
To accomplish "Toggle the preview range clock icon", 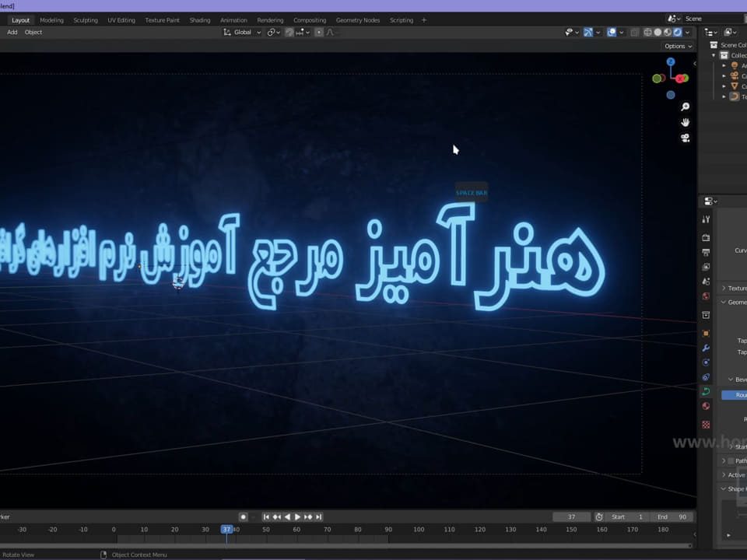I will [x=599, y=516].
